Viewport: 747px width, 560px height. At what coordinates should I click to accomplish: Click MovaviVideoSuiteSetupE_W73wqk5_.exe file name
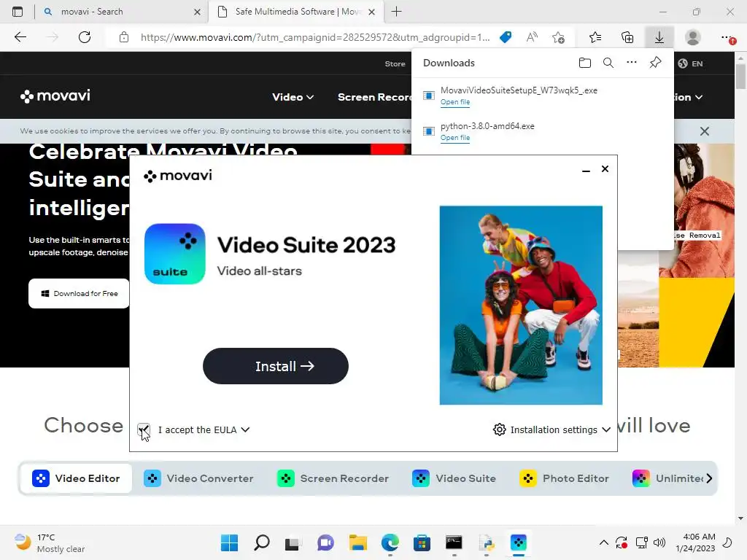click(x=519, y=90)
